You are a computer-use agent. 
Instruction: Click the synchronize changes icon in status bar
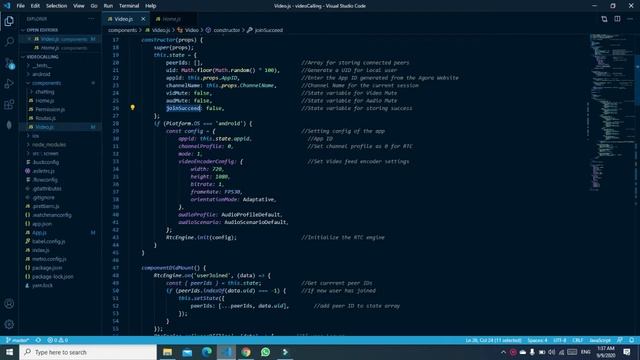click(x=38, y=340)
